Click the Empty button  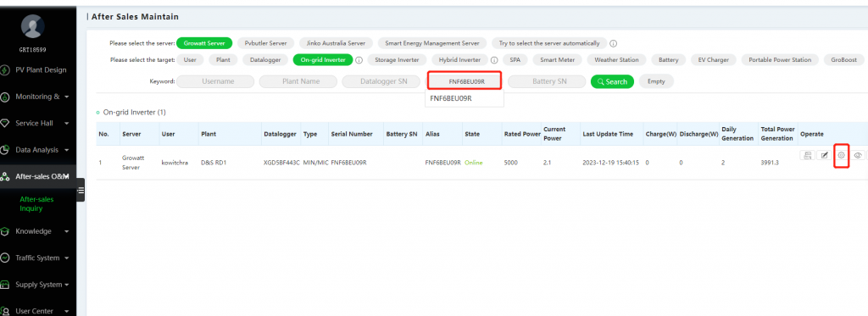click(656, 81)
